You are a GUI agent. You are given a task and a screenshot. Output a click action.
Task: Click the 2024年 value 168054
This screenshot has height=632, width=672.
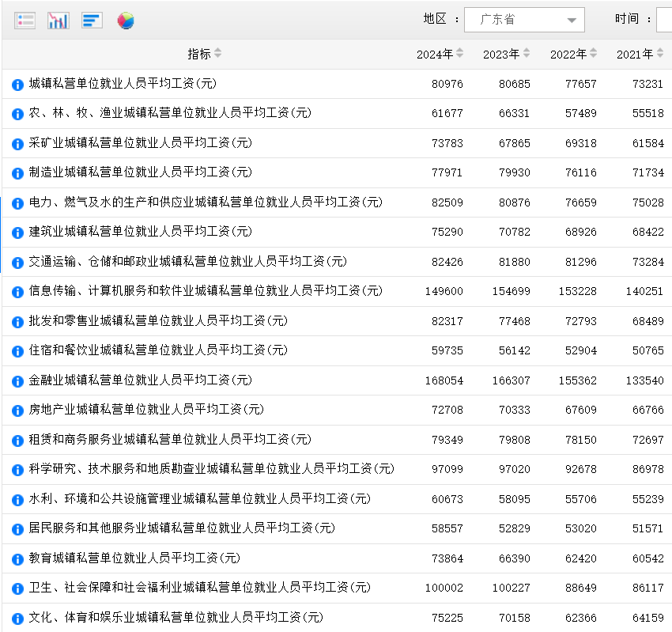444,380
